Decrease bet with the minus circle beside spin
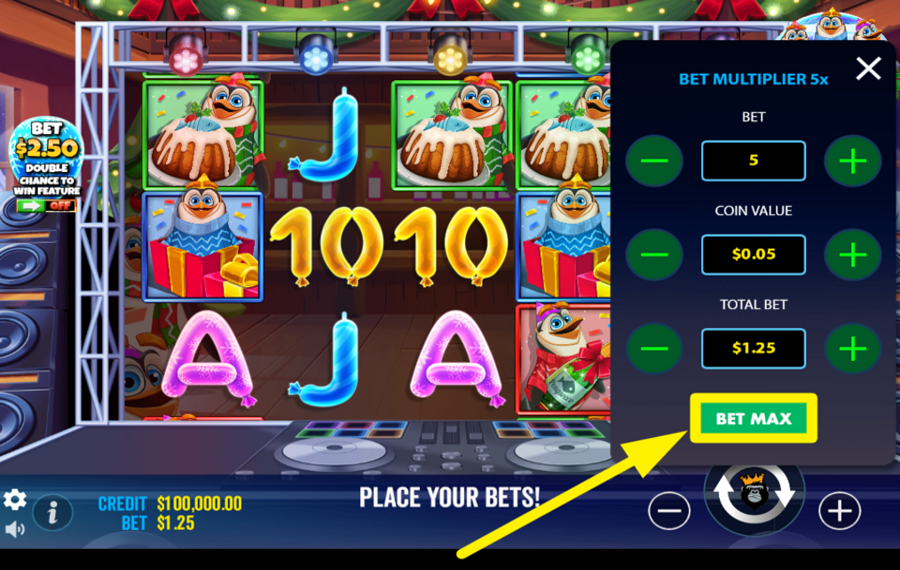This screenshot has width=900, height=570. [x=669, y=510]
